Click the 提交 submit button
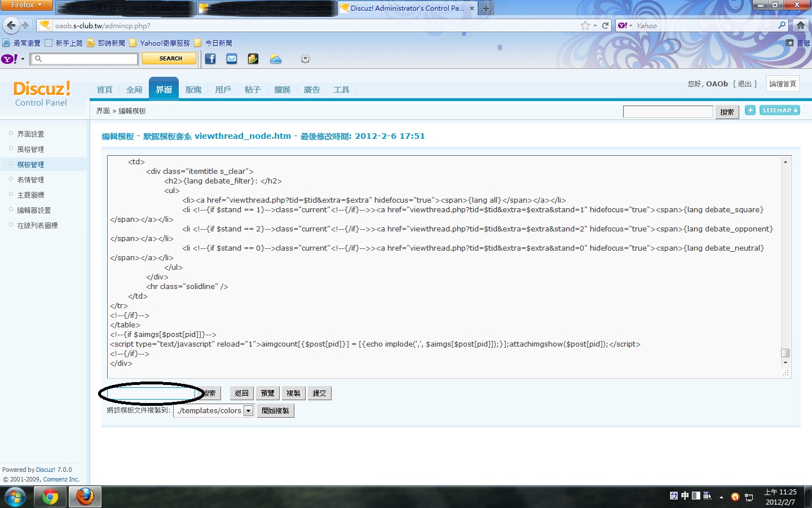The image size is (812, 508). pos(319,393)
